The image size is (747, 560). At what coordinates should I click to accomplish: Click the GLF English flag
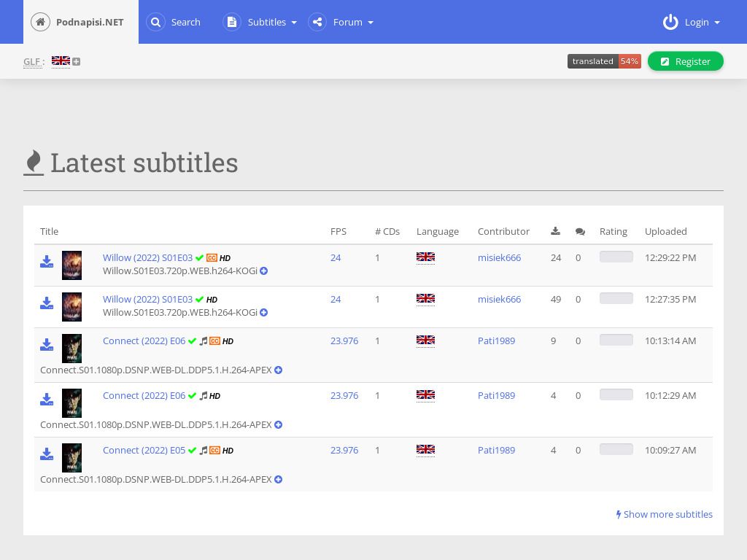point(61,61)
